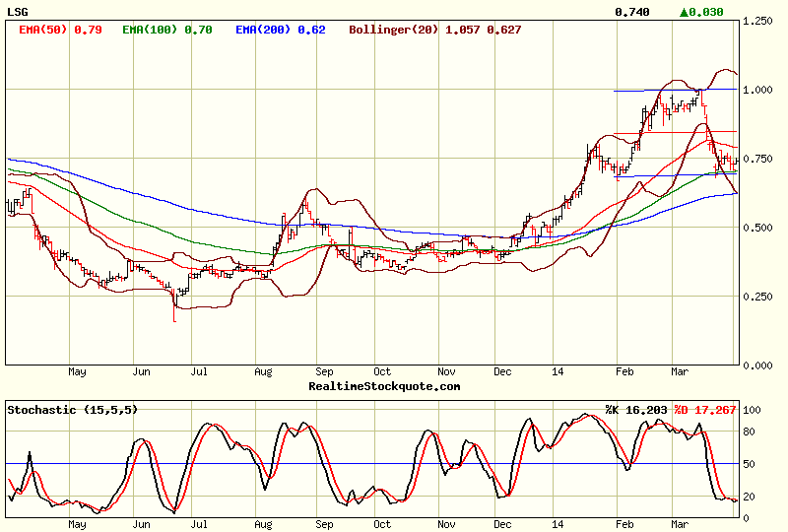Select the EMA(50) 0.79 legend entry
The width and height of the screenshot is (788, 532).
tap(60, 30)
